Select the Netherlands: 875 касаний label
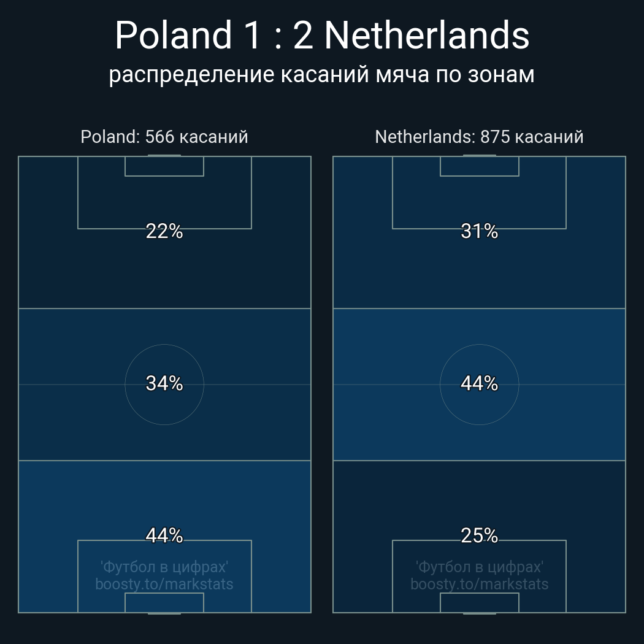The width and height of the screenshot is (644, 644). point(479,137)
